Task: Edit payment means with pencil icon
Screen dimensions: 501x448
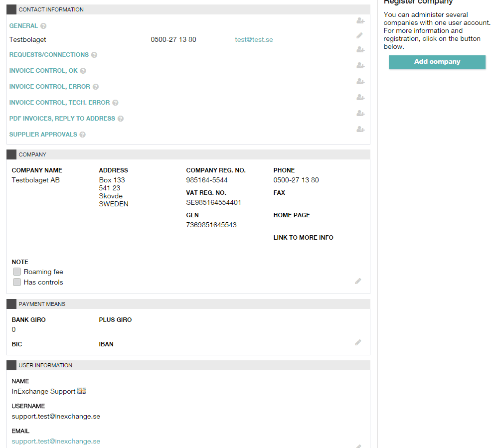Action: click(x=358, y=343)
